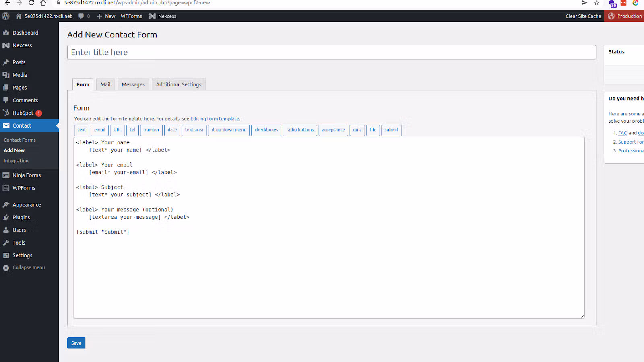644x362 pixels.
Task: Open the Editing form template link
Action: coord(215,119)
